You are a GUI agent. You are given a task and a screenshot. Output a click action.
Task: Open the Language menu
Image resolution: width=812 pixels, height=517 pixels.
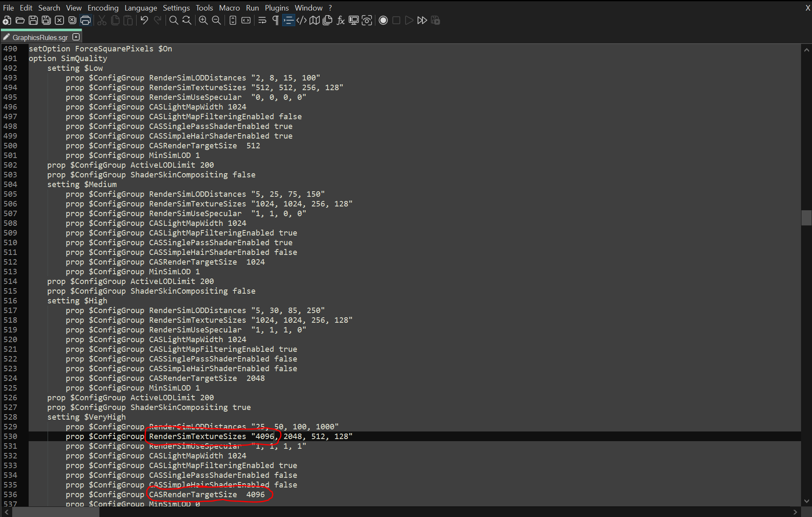(x=140, y=8)
